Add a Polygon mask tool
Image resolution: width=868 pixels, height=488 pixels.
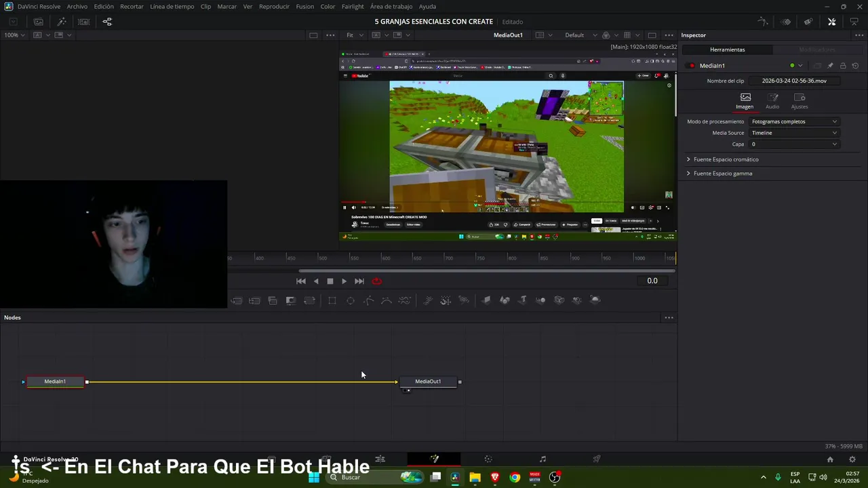point(369,300)
